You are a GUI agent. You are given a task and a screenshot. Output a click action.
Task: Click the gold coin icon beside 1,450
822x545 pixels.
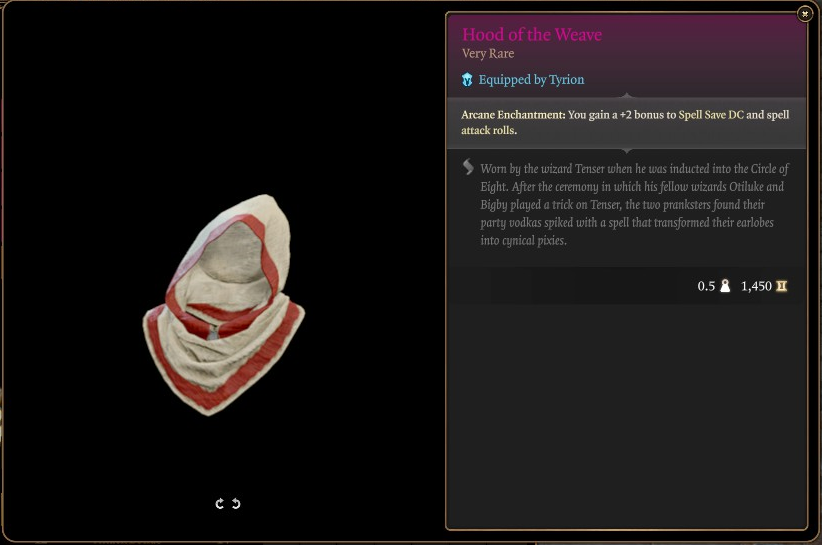point(781,286)
